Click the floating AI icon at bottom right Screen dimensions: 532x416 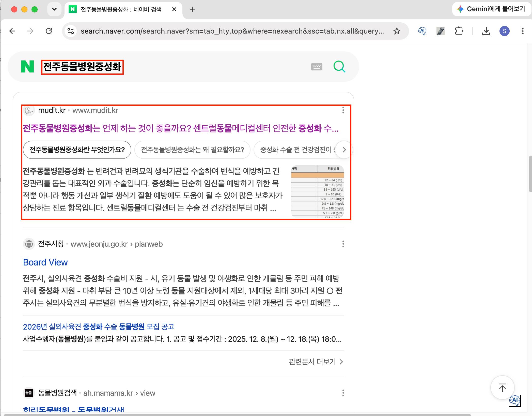[x=515, y=401]
